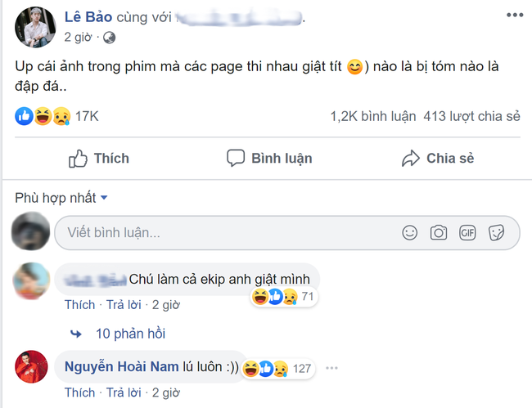Click reaction icons on Nguyễn Hoài Nam comment

tap(266, 368)
